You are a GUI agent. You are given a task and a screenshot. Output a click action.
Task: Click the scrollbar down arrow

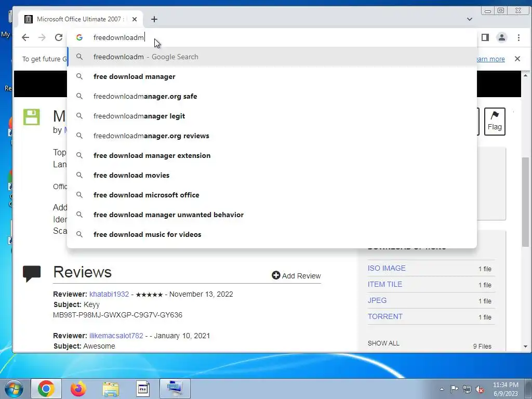click(526, 347)
